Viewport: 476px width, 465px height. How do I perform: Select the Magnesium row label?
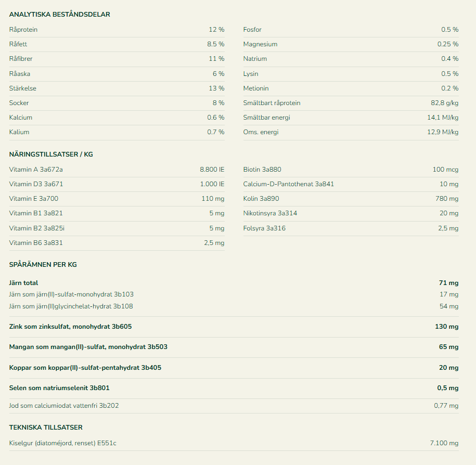pos(260,44)
